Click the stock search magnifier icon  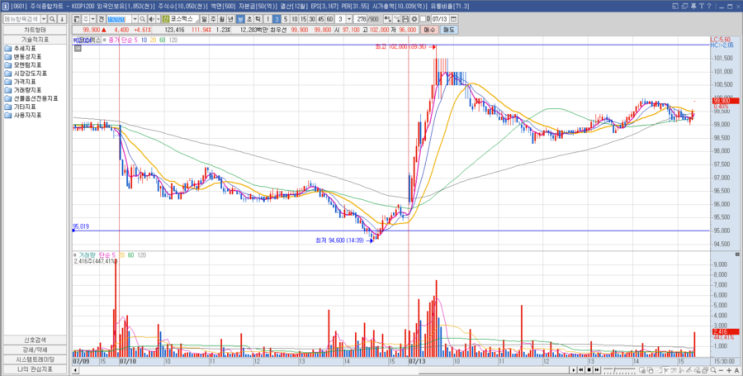click(143, 19)
